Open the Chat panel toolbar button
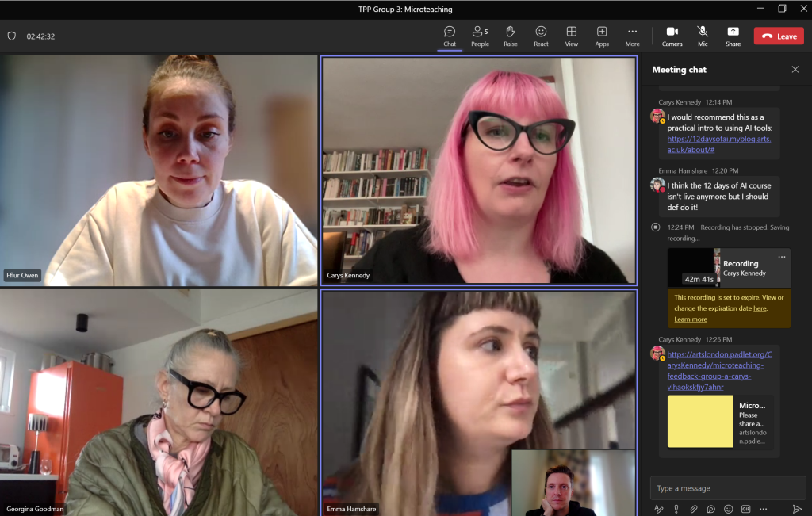 [450, 36]
